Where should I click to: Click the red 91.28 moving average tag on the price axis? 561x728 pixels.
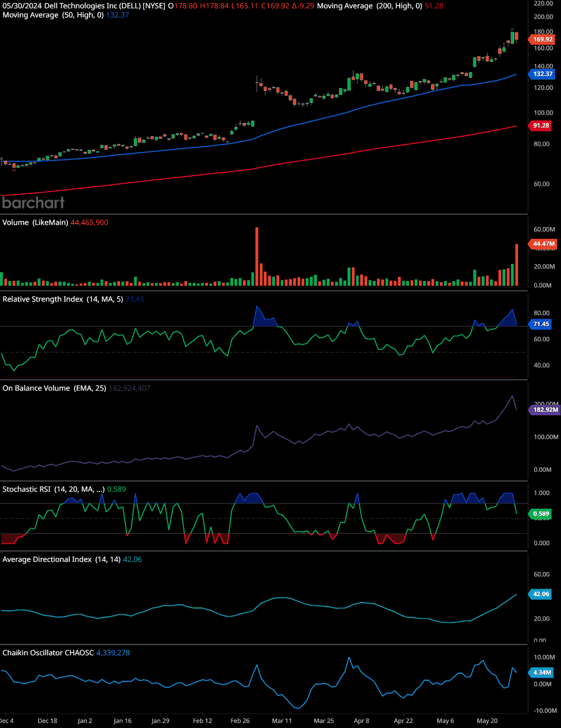pos(540,126)
